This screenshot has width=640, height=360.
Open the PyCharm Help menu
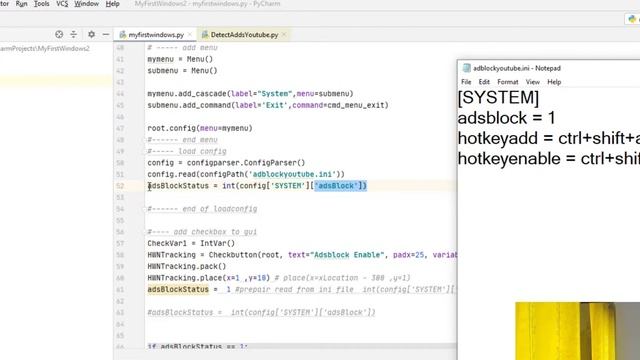pos(112,4)
